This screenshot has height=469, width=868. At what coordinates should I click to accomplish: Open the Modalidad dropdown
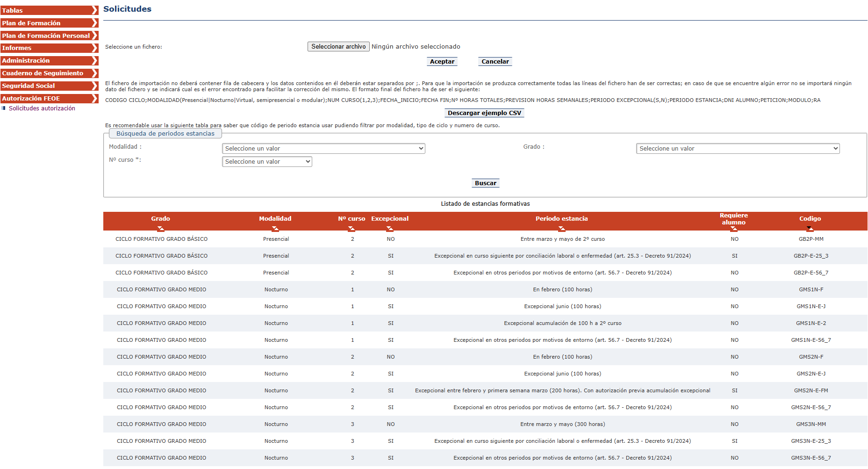[323, 149]
